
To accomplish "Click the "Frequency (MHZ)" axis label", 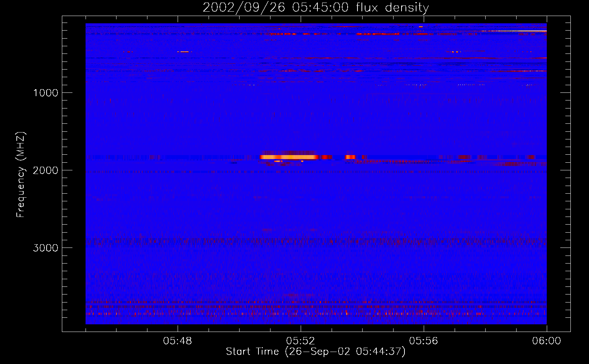I will pyautogui.click(x=21, y=175).
